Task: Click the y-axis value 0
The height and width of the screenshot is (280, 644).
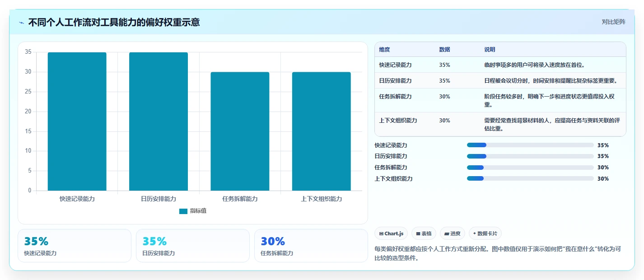Action: tap(30, 191)
